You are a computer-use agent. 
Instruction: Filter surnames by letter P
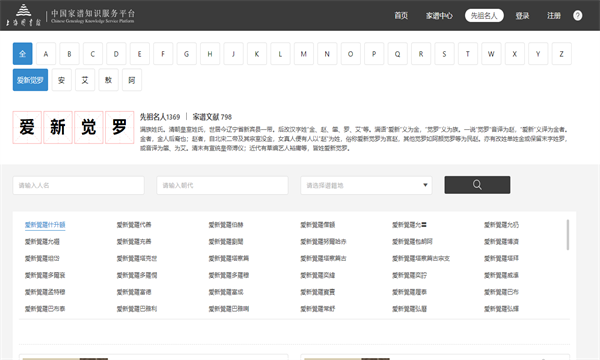(x=374, y=54)
